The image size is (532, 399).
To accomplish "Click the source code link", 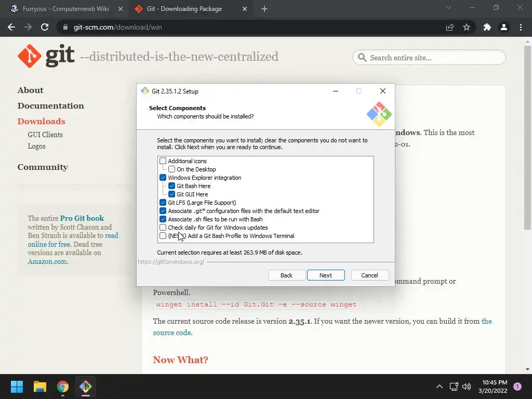I will pos(172,332).
